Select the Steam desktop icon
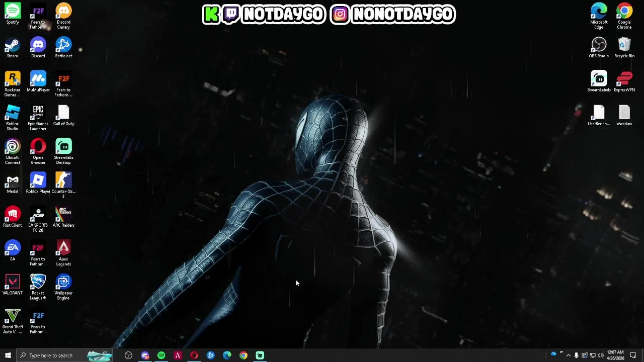 tap(13, 47)
